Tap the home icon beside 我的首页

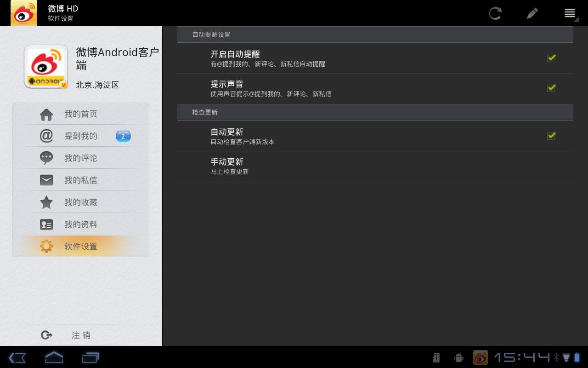click(46, 114)
